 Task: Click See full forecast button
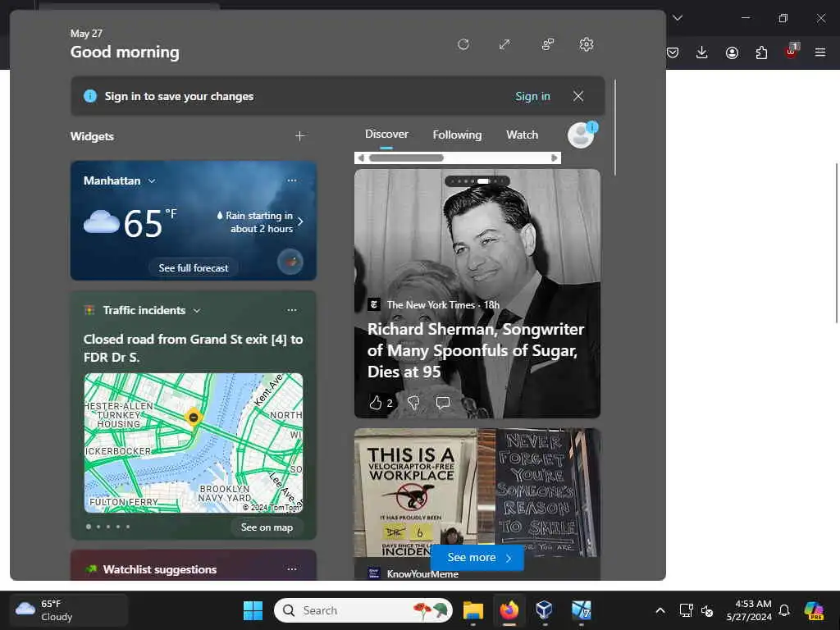(194, 268)
